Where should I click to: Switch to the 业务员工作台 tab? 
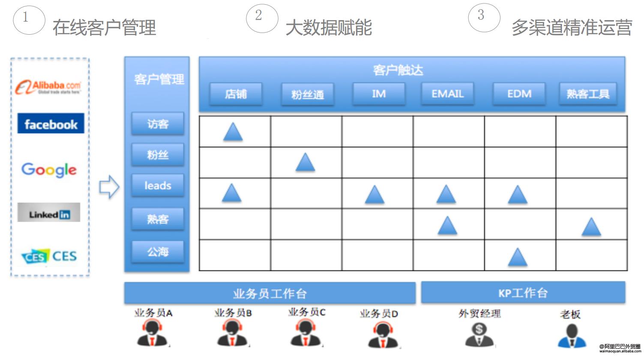(x=269, y=292)
